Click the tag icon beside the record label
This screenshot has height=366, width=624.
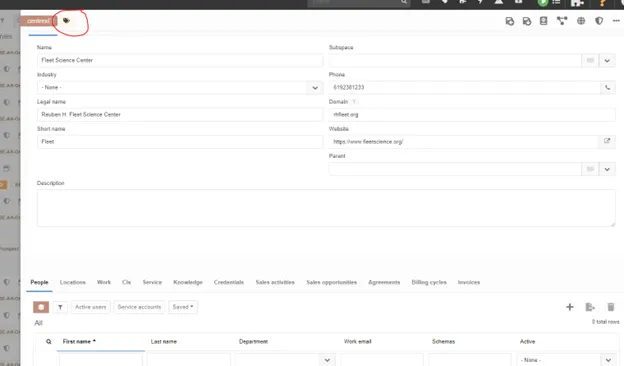[66, 21]
